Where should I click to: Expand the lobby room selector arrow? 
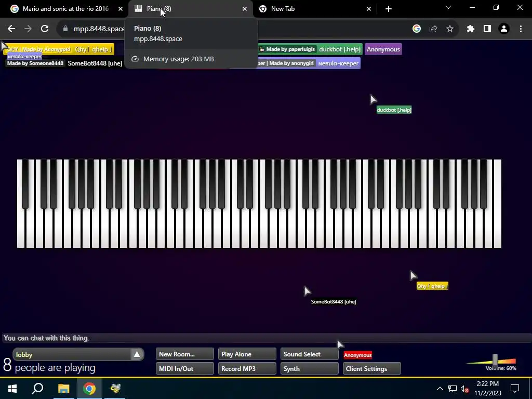(137, 354)
